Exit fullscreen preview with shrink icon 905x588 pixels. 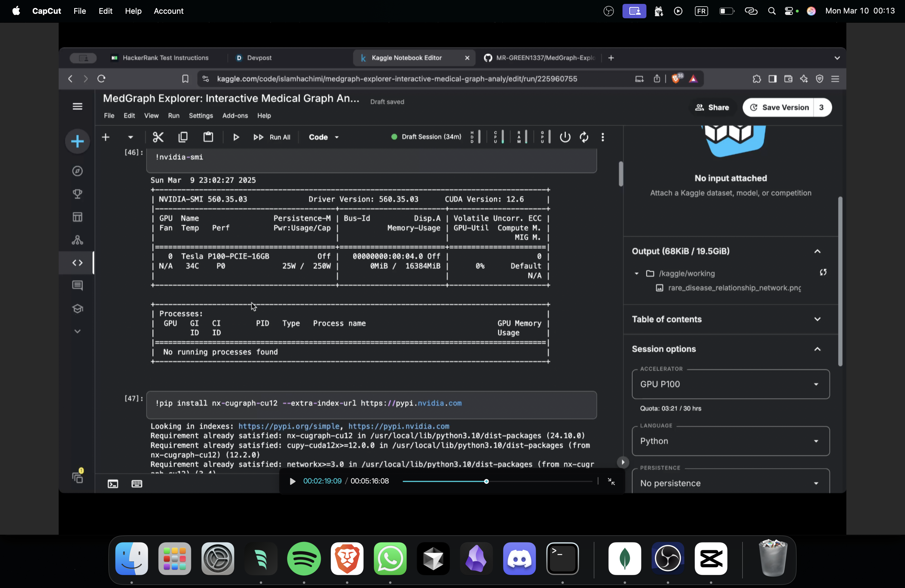[611, 481]
